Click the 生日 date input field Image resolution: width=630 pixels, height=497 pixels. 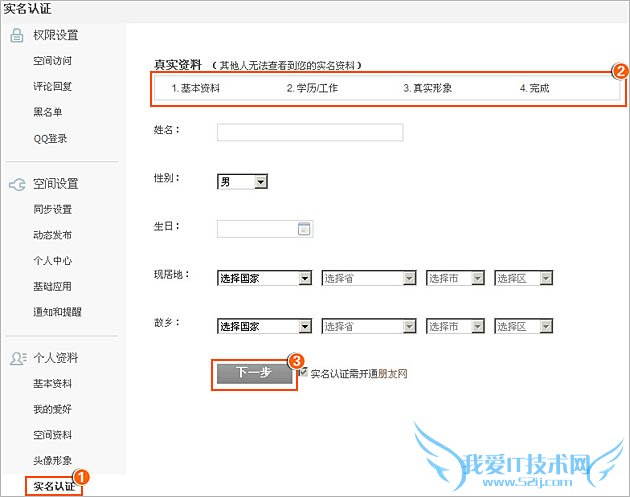coord(265,229)
